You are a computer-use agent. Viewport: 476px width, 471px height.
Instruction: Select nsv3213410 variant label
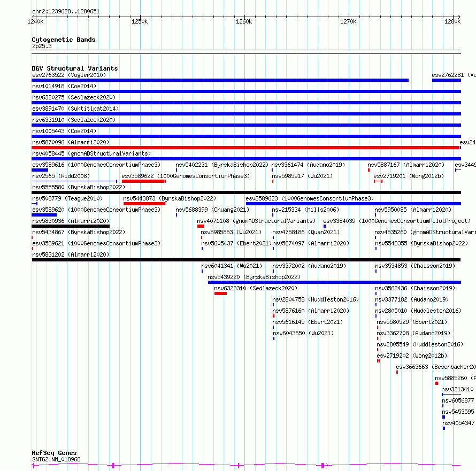[x=457, y=389]
